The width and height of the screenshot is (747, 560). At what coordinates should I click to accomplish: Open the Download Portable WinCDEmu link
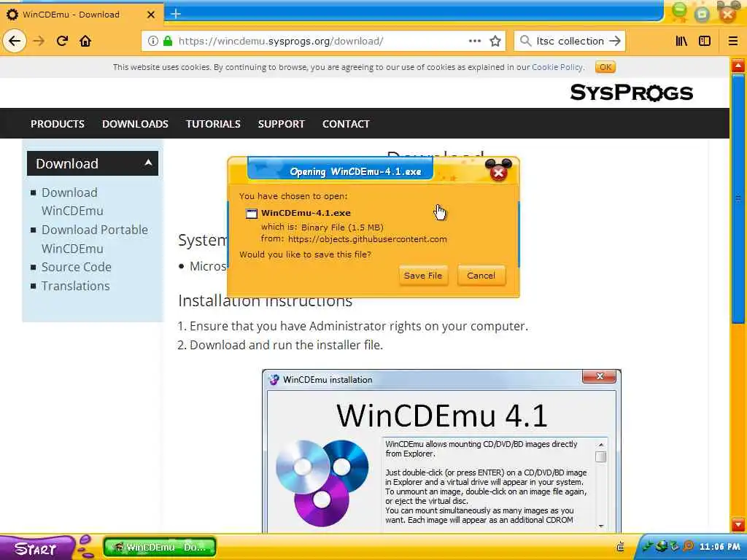[94, 239]
